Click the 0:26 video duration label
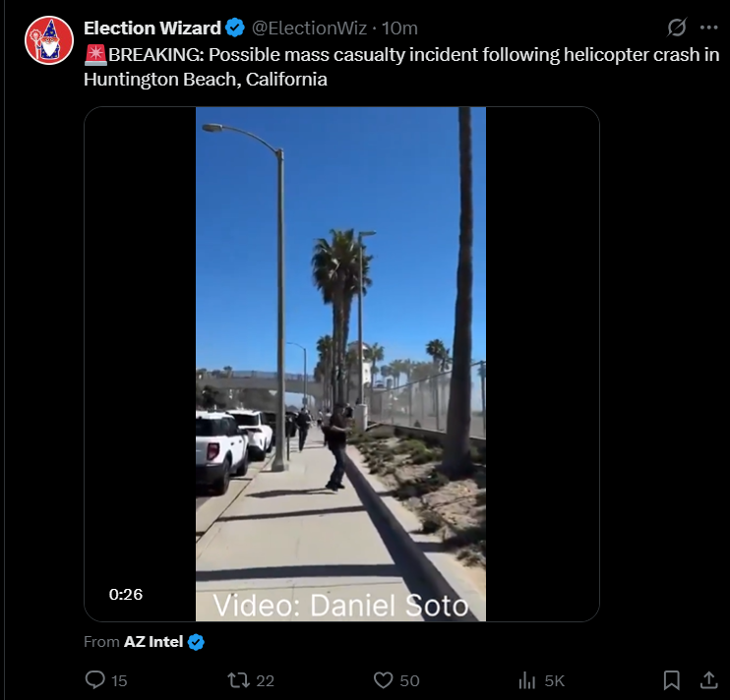The height and width of the screenshot is (700, 730). [126, 594]
